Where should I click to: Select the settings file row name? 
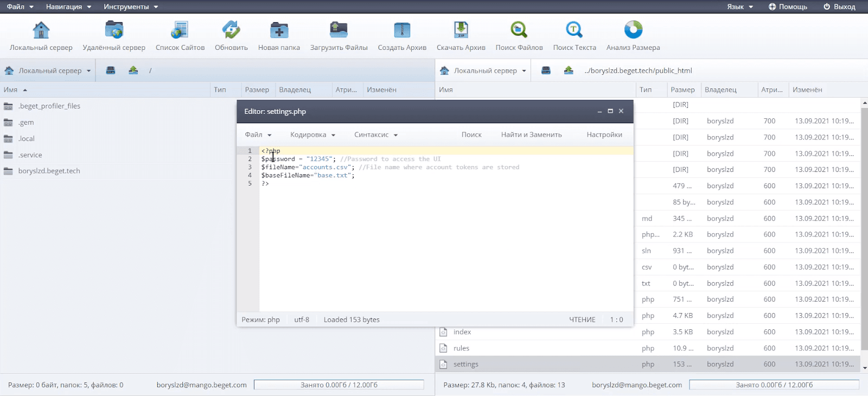tap(466, 365)
